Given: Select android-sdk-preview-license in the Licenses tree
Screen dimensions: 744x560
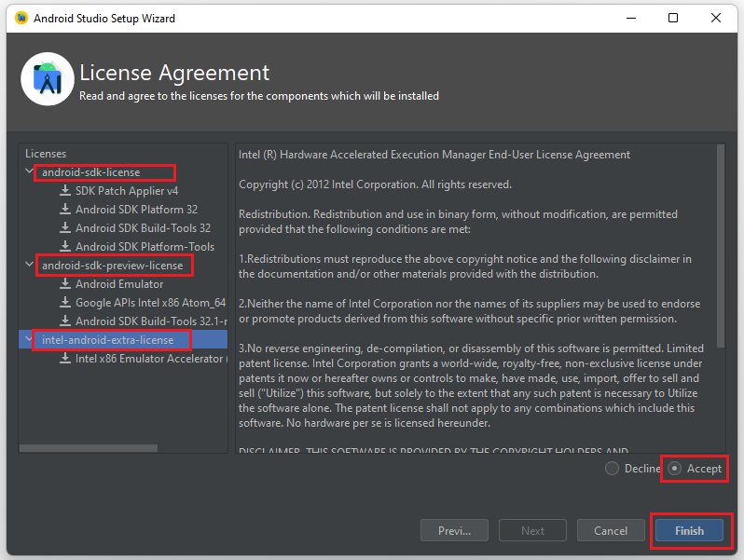Looking at the screenshot, I should pyautogui.click(x=113, y=266).
